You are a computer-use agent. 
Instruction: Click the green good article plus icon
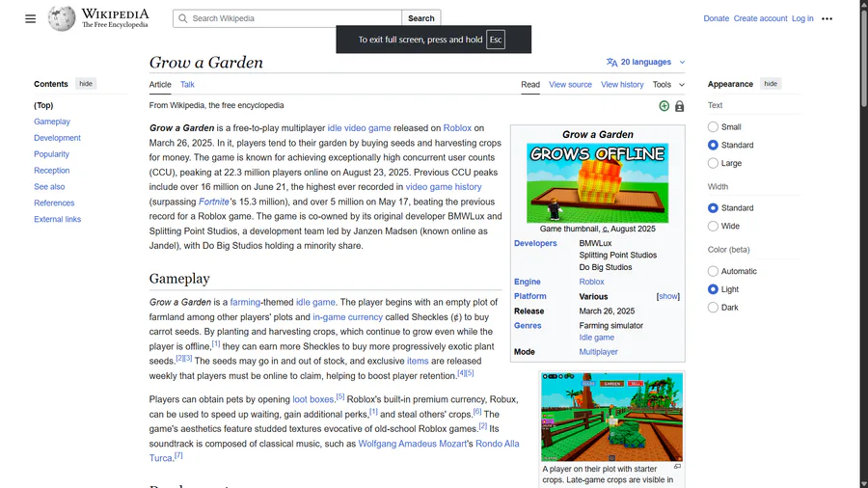[665, 106]
